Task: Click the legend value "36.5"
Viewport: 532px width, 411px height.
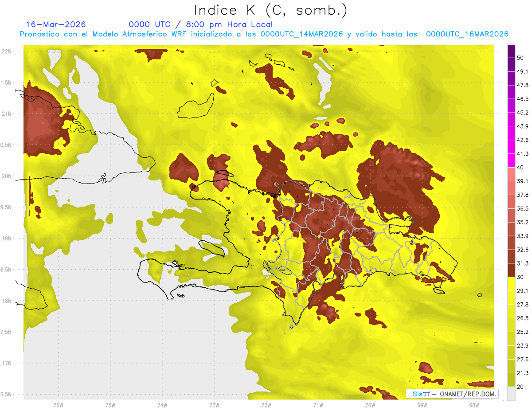Action: [x=523, y=208]
